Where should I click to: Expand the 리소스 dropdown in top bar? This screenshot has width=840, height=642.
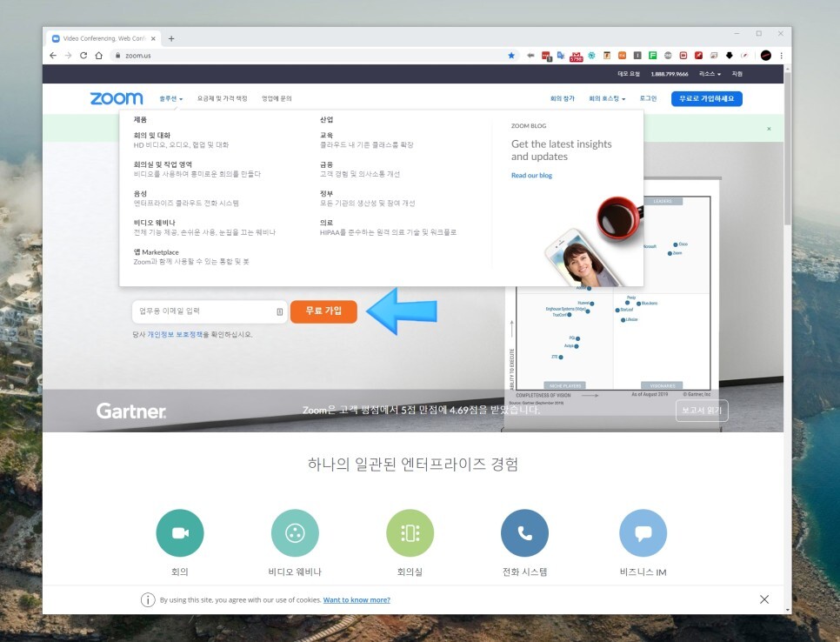[710, 74]
